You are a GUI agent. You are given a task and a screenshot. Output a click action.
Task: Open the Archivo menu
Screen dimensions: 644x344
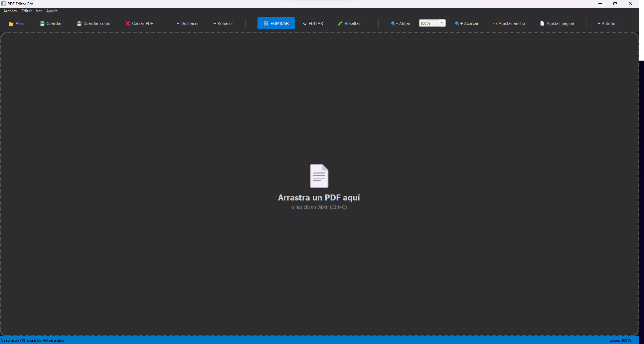pyautogui.click(x=10, y=11)
